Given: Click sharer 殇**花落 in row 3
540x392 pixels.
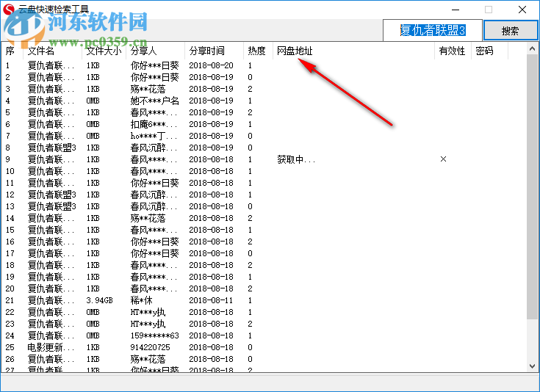Looking at the screenshot, I should pyautogui.click(x=148, y=89).
